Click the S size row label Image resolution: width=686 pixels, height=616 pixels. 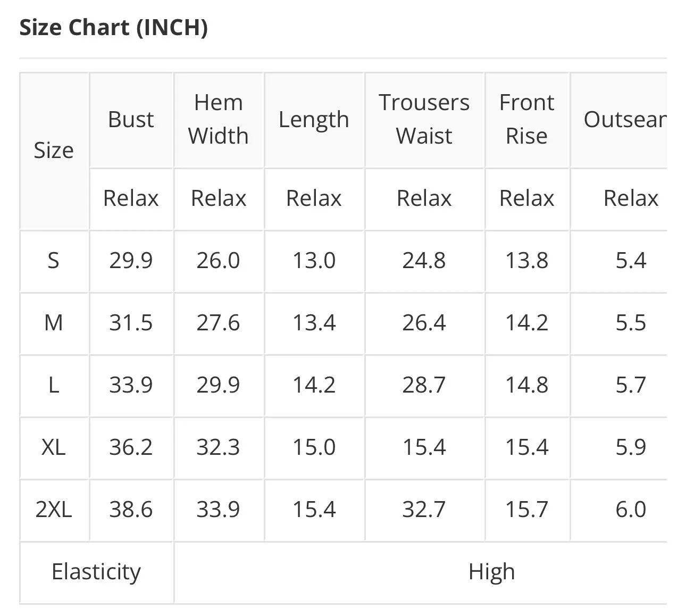[x=54, y=261]
